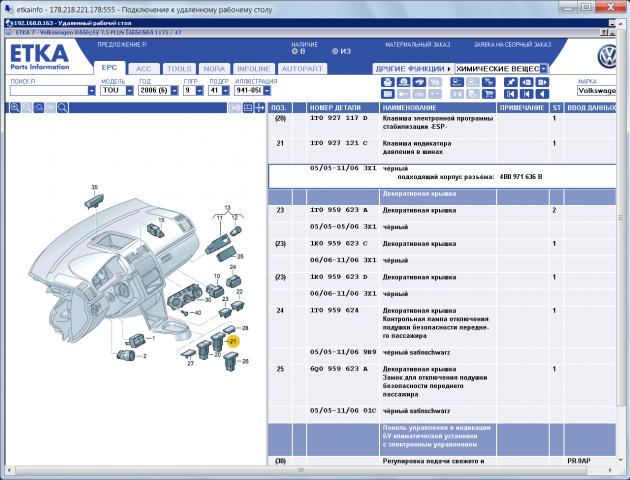The height and width of the screenshot is (480, 630).
Task: Click the plain magnifier icon above the illustration
Action: pyautogui.click(x=62, y=108)
